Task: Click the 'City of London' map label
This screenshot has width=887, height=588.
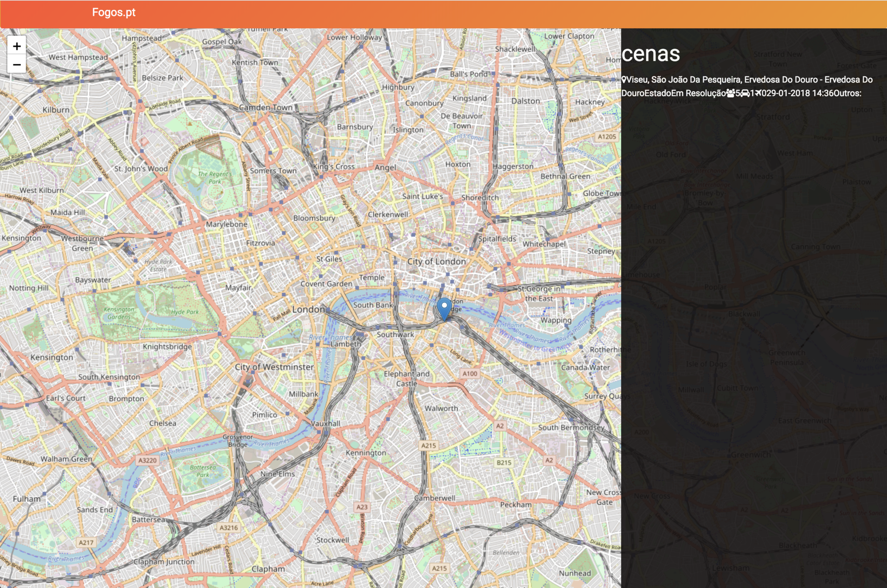Action: tap(436, 261)
